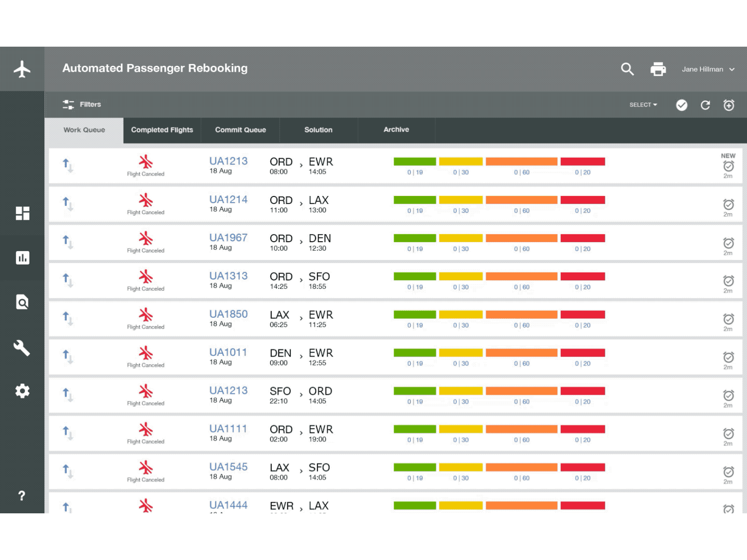Click the airplane logo at top left
Viewport: 747px width, 560px height.
tap(22, 69)
